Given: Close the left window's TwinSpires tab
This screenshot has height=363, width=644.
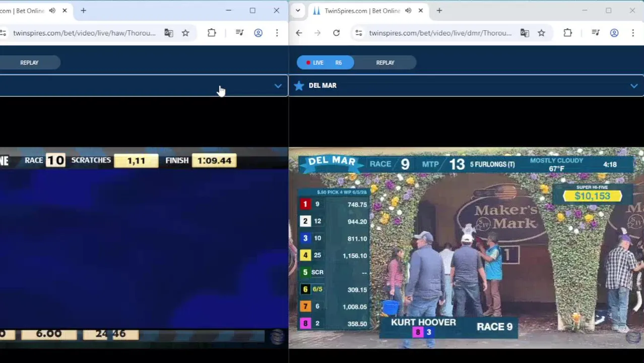Looking at the screenshot, I should [x=65, y=11].
